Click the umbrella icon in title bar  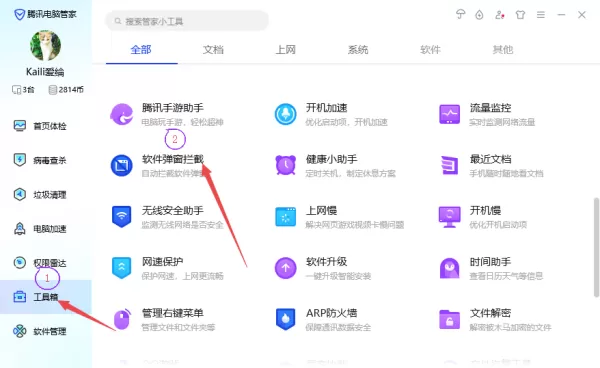(460, 15)
